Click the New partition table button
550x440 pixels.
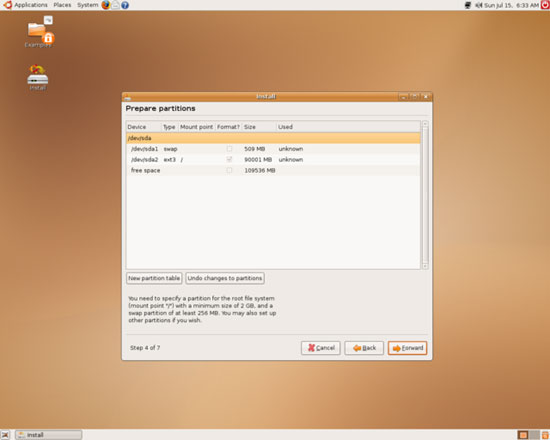tap(154, 278)
